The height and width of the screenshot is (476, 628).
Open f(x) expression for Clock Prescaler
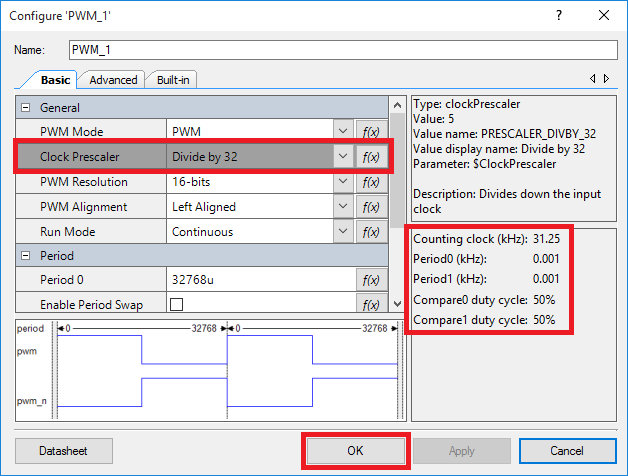[x=372, y=157]
